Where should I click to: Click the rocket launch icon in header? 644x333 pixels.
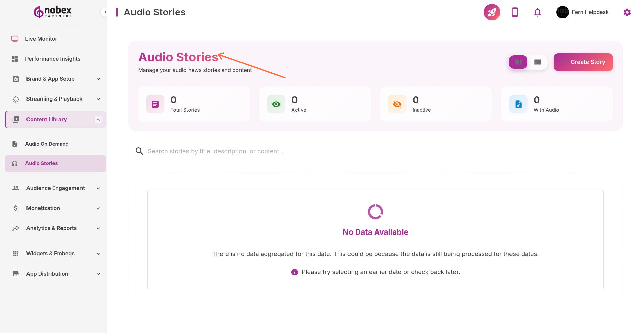click(492, 12)
